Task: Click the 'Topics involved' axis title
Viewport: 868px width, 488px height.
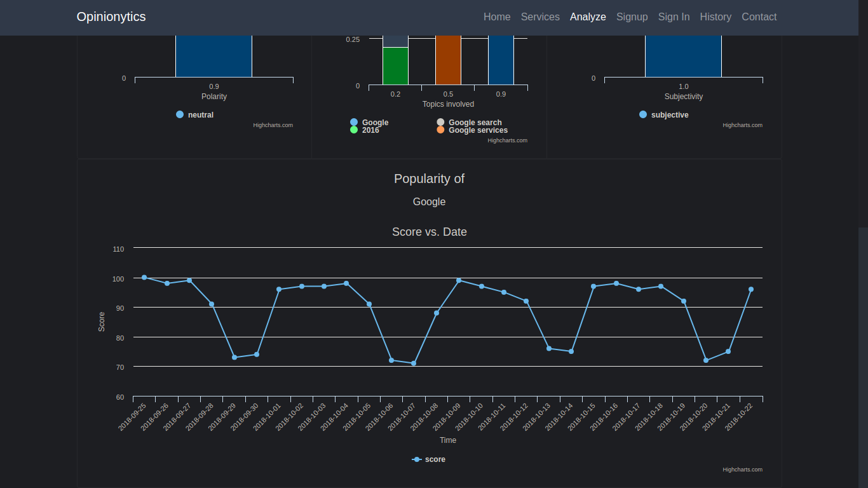Action: pyautogui.click(x=448, y=104)
